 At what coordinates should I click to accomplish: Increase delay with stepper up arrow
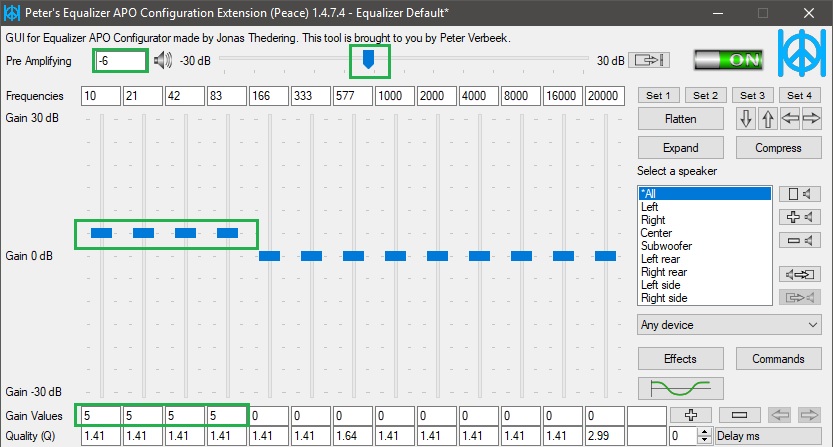[704, 432]
